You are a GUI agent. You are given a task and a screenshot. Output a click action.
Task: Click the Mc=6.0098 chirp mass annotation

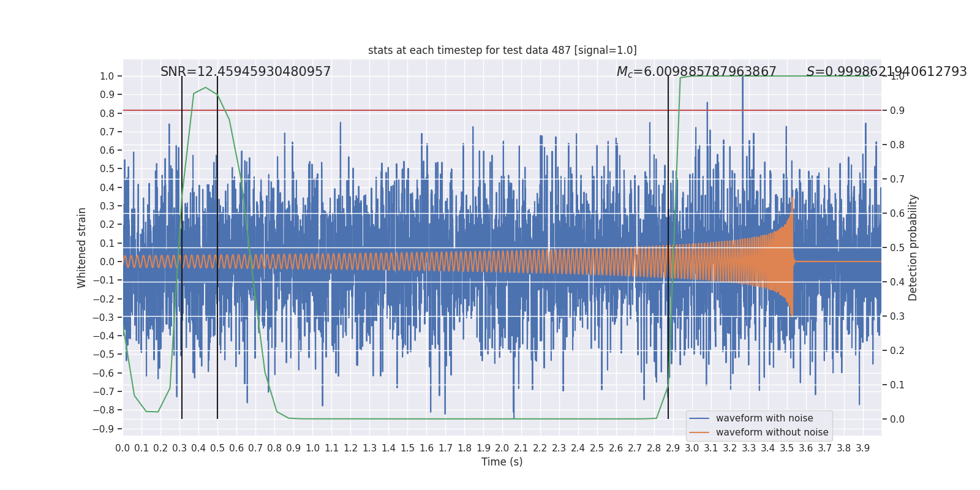pyautogui.click(x=696, y=72)
